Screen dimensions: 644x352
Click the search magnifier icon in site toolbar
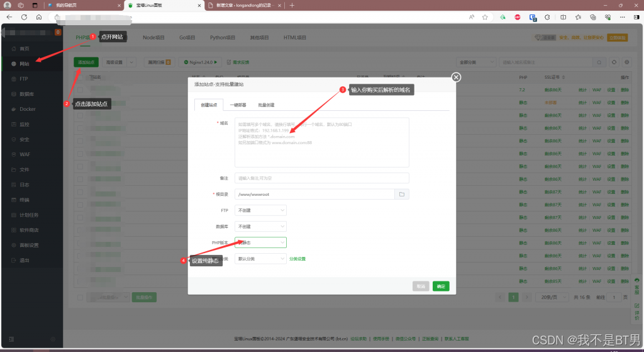pyautogui.click(x=599, y=62)
